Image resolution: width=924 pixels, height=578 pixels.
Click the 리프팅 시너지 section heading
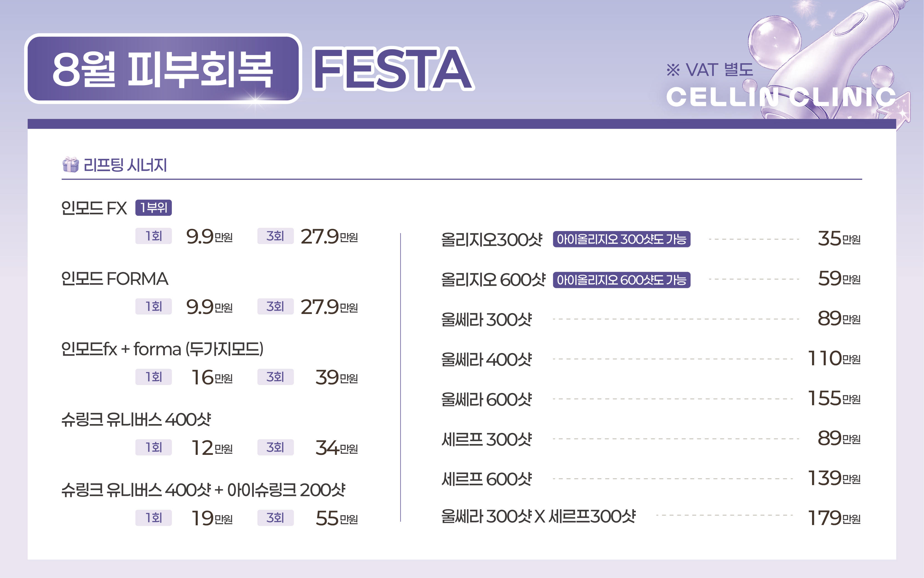point(125,165)
